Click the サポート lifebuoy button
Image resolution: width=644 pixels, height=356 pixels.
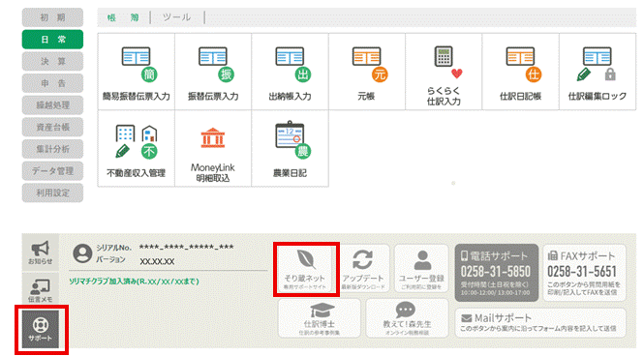41,329
